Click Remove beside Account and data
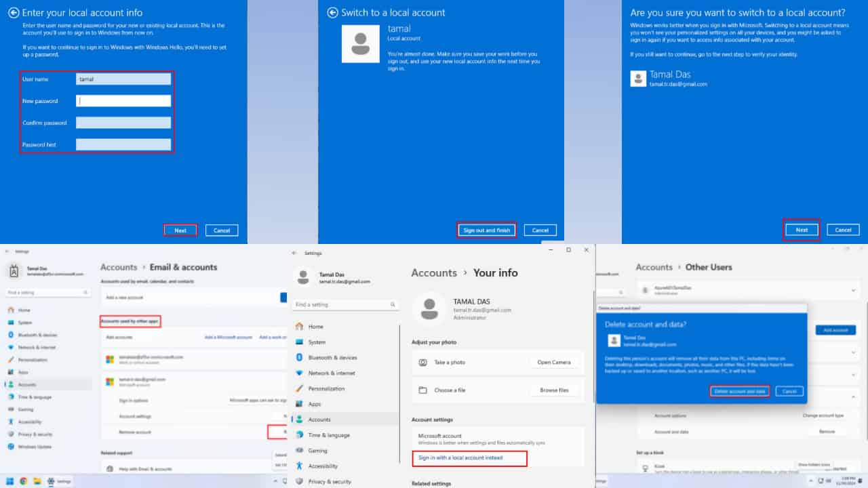Screen dimensions: 868x488 pos(827,431)
